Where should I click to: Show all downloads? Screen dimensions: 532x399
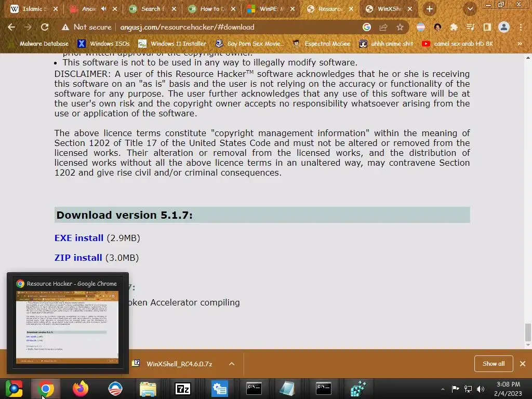click(x=494, y=364)
